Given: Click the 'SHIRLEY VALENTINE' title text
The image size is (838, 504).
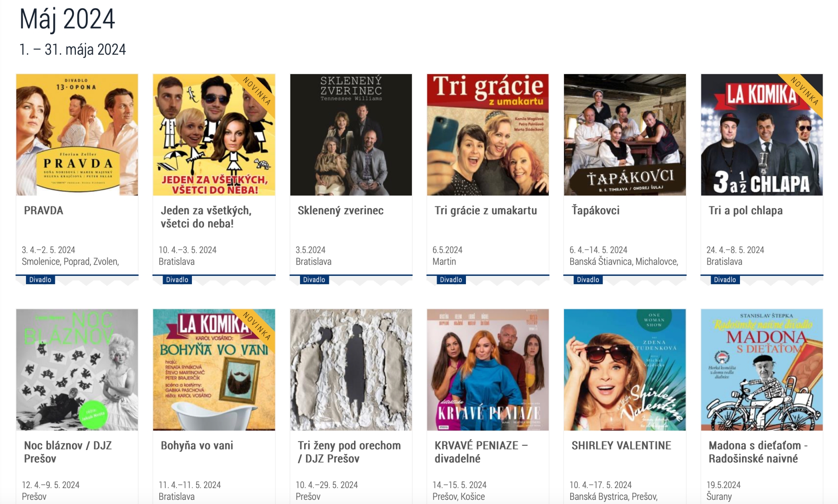Looking at the screenshot, I should (621, 445).
